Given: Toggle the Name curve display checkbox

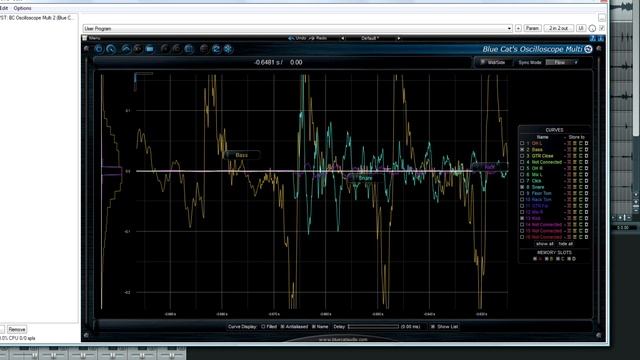Looking at the screenshot, I should (x=314, y=327).
